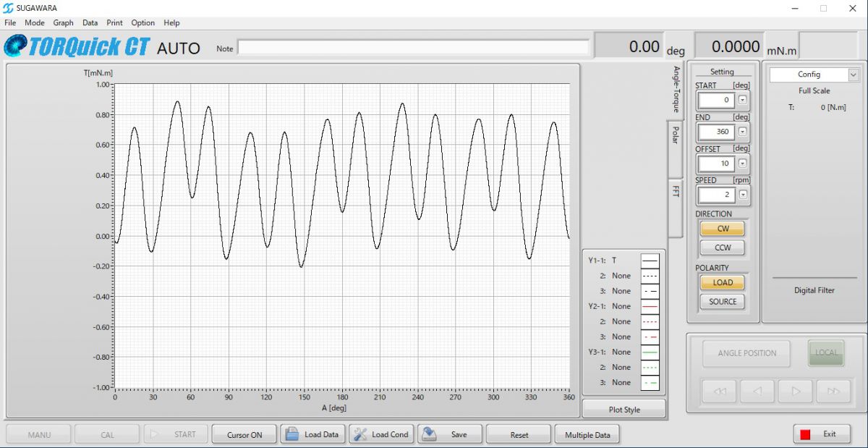Click the Note text input field
The height and width of the screenshot is (448, 868).
(x=413, y=48)
